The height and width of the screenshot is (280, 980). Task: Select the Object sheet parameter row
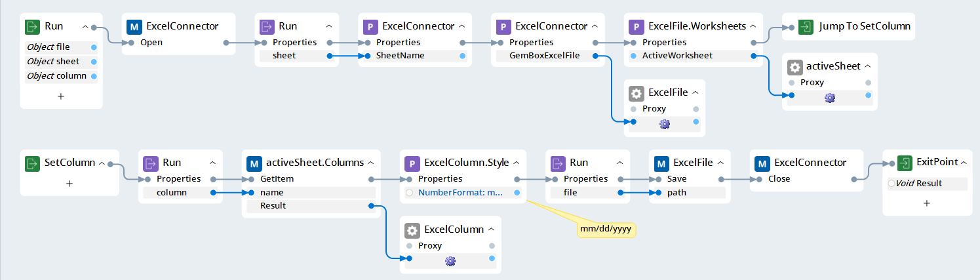[62, 62]
